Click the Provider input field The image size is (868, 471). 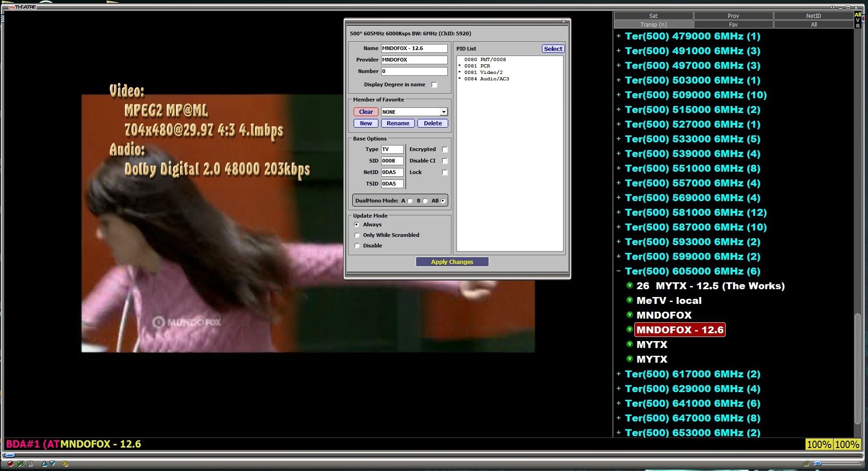(414, 60)
